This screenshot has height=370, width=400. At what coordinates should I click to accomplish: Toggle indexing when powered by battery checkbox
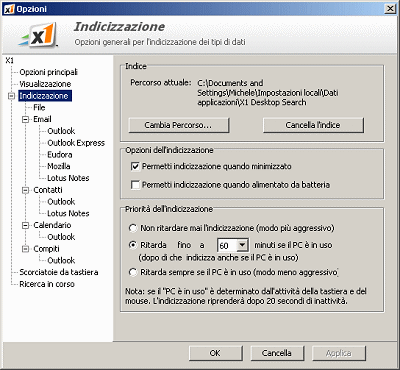coord(135,185)
